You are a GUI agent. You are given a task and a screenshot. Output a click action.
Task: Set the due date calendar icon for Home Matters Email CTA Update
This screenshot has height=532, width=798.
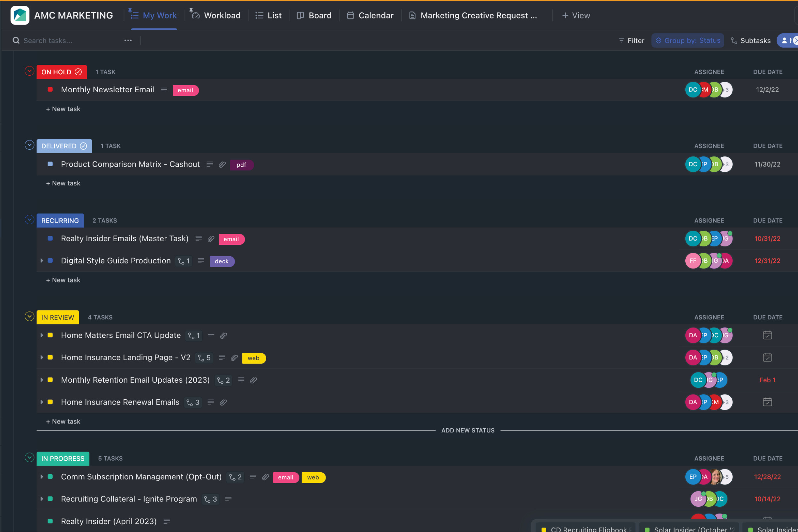(767, 335)
